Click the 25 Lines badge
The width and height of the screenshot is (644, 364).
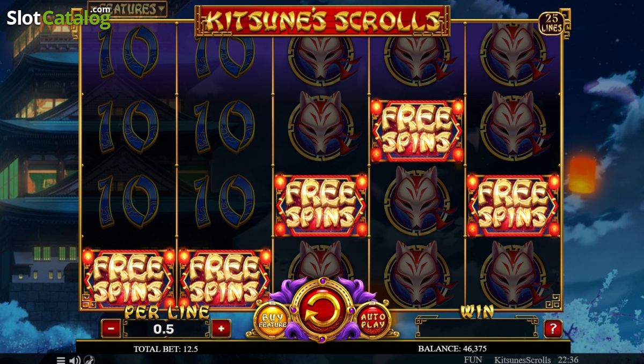point(551,24)
